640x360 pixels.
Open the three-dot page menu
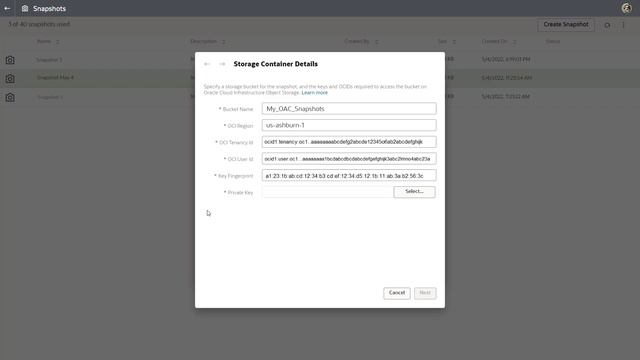coord(623,25)
